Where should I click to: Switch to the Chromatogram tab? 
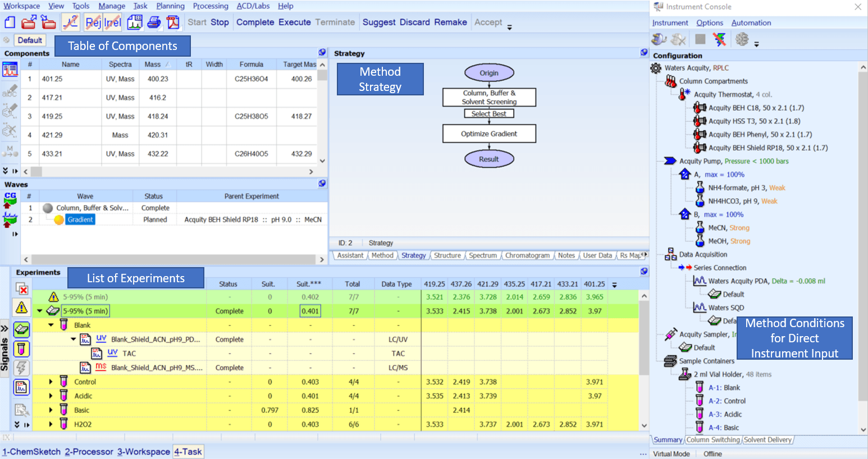[x=527, y=255]
